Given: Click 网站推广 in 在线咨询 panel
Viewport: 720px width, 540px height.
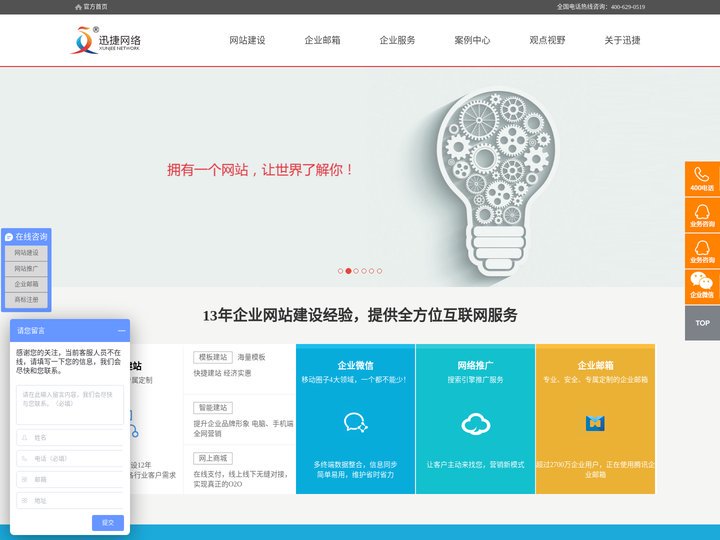Looking at the screenshot, I should pyautogui.click(x=26, y=268).
